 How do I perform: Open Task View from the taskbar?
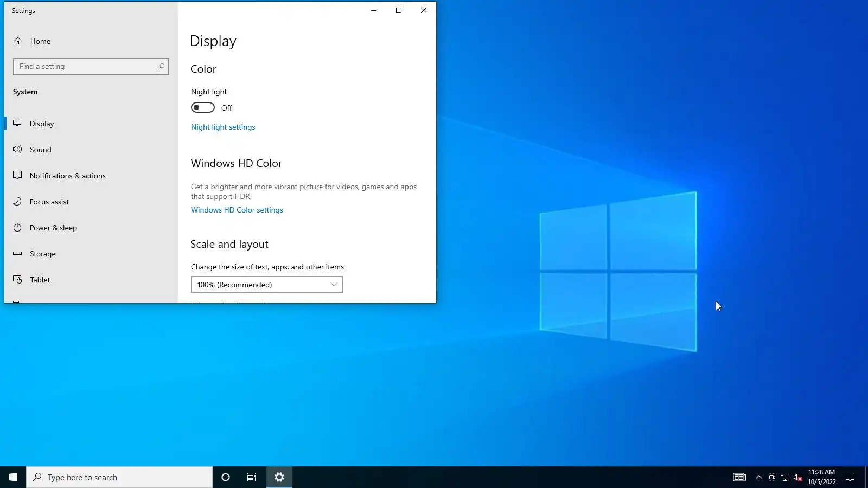[252, 477]
